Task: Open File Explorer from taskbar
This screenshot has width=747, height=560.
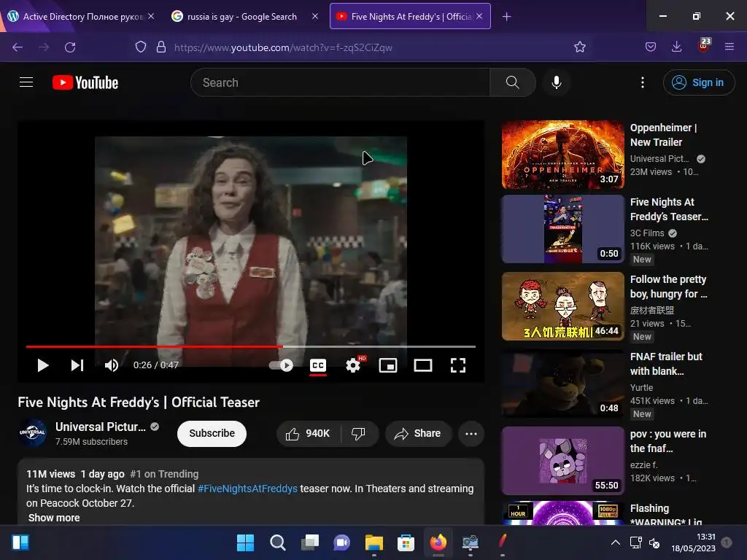Action: (374, 542)
